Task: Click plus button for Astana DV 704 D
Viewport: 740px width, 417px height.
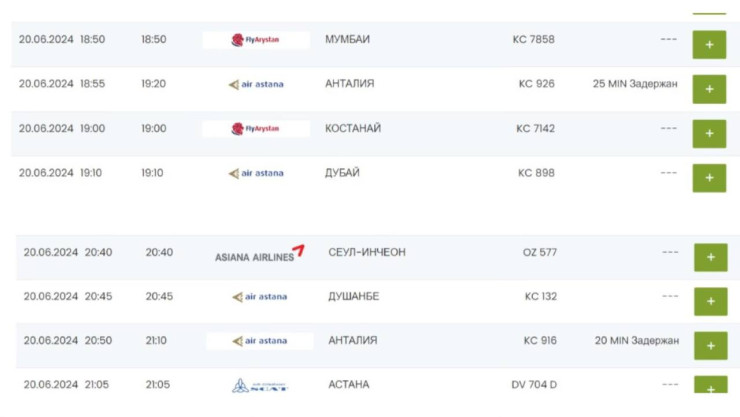Action: (711, 388)
